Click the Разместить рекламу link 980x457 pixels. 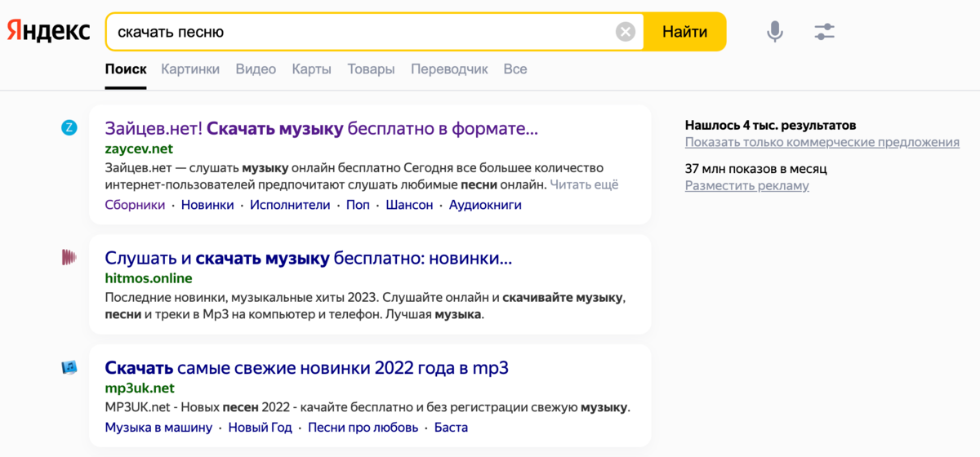click(747, 185)
